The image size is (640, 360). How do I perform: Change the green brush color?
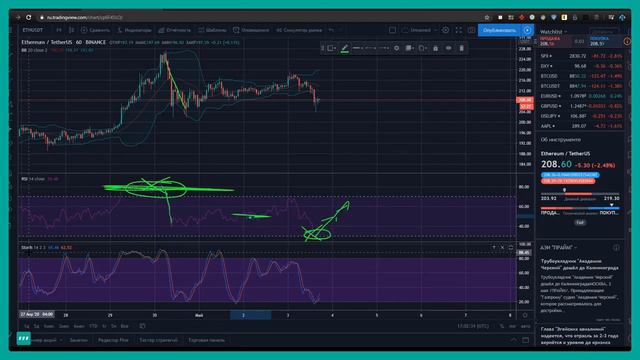coord(344,49)
